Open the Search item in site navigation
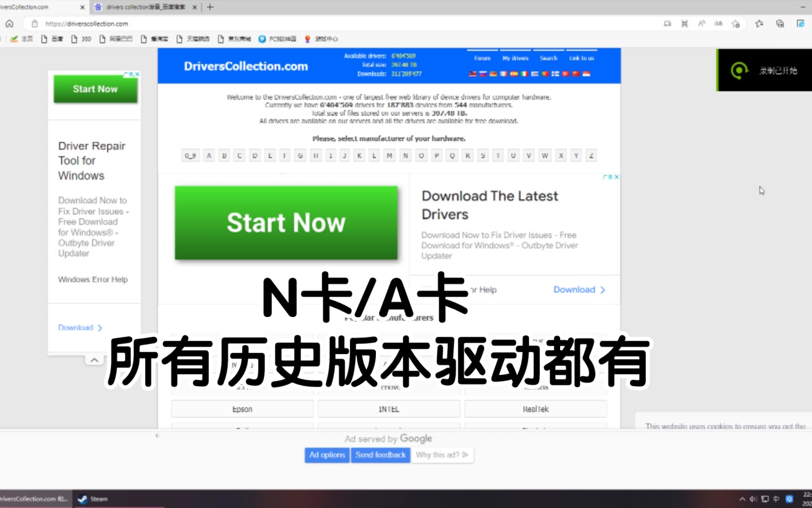 click(548, 58)
